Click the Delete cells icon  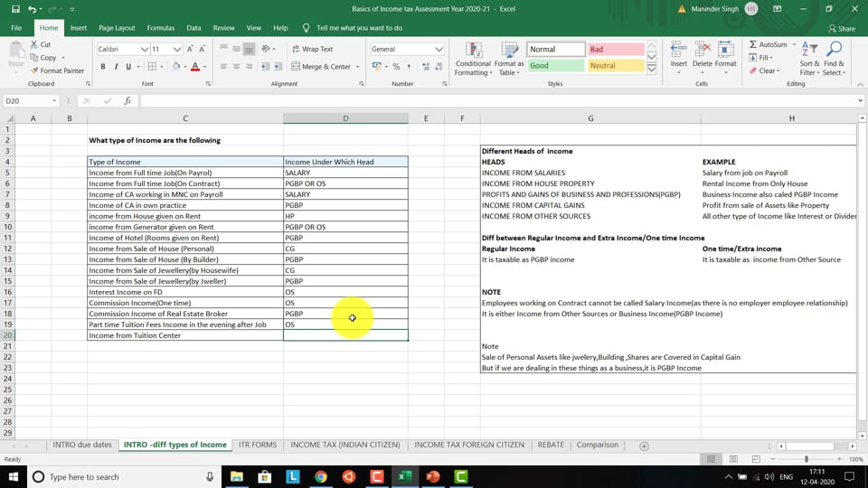703,51
